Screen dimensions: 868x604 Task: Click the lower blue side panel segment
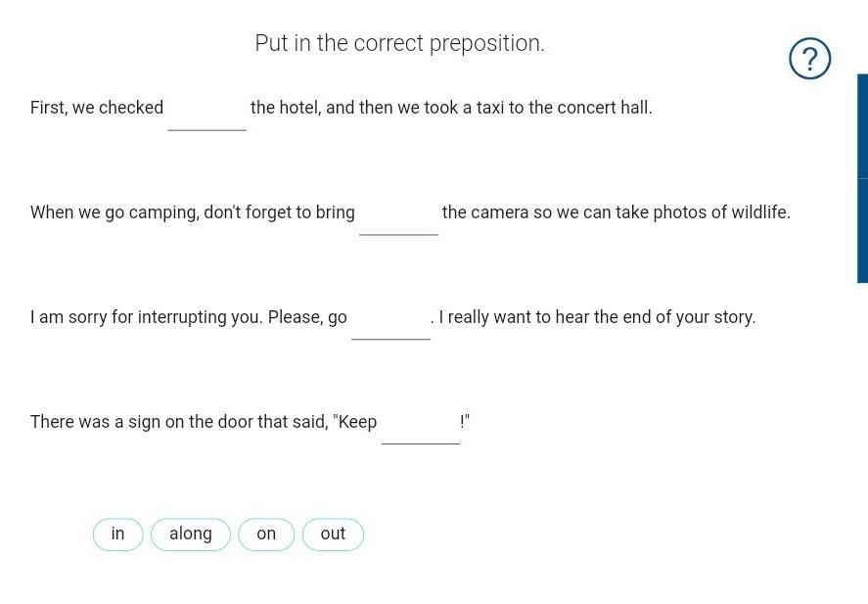(x=862, y=231)
